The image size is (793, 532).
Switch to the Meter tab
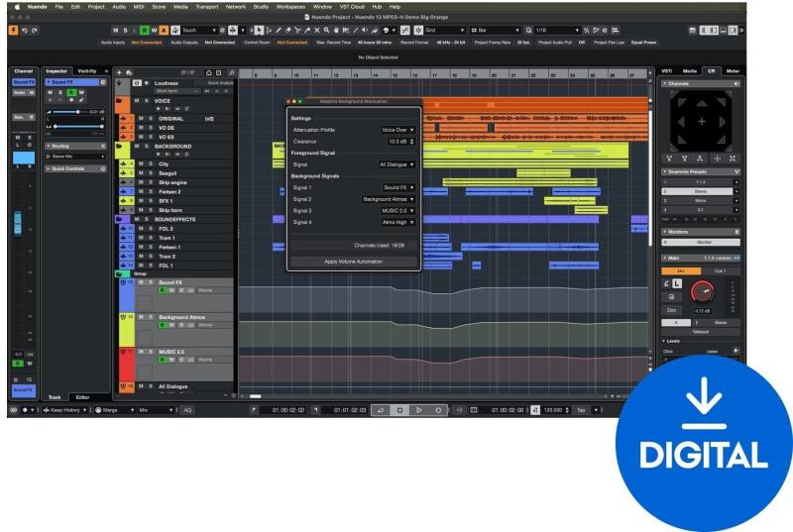click(733, 71)
